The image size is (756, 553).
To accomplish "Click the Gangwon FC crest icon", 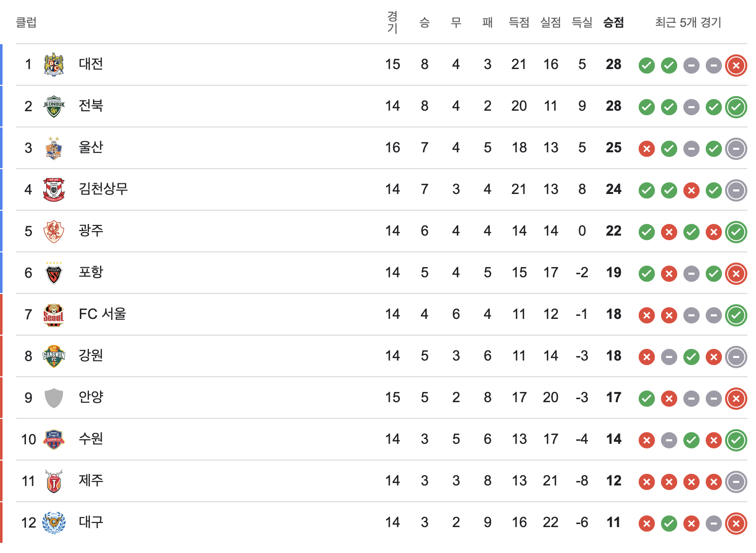I will 54,356.
